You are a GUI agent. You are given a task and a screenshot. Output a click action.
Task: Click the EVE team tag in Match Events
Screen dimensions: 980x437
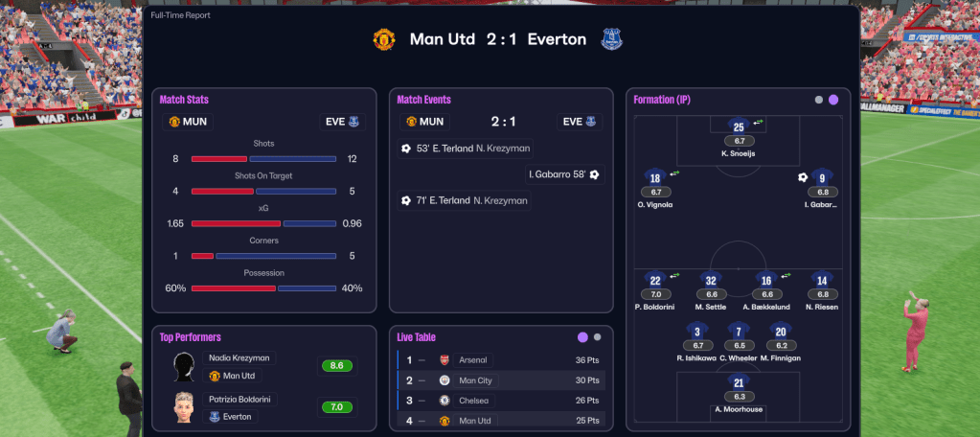tap(579, 122)
